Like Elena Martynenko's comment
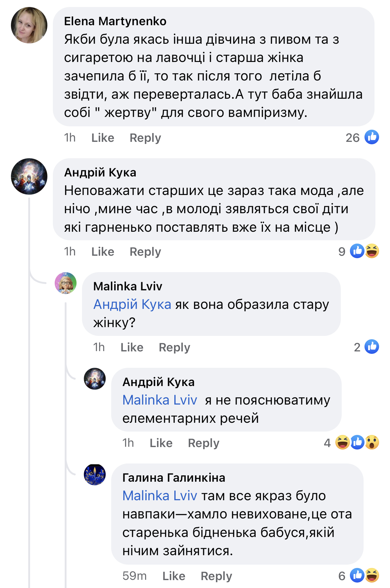 [103, 138]
